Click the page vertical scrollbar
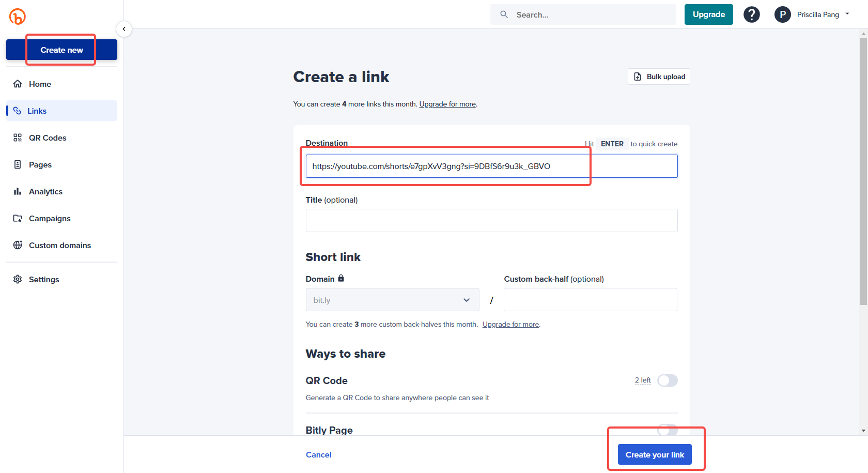 tap(863, 171)
